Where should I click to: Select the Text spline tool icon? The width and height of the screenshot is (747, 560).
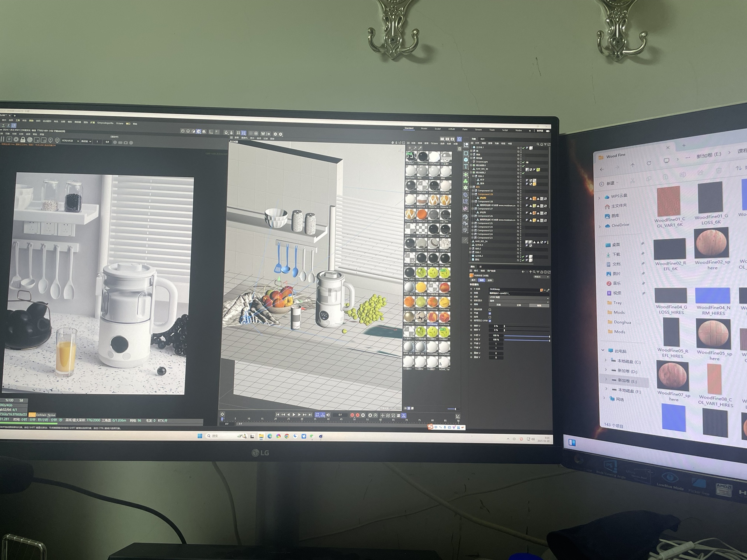coord(466,166)
